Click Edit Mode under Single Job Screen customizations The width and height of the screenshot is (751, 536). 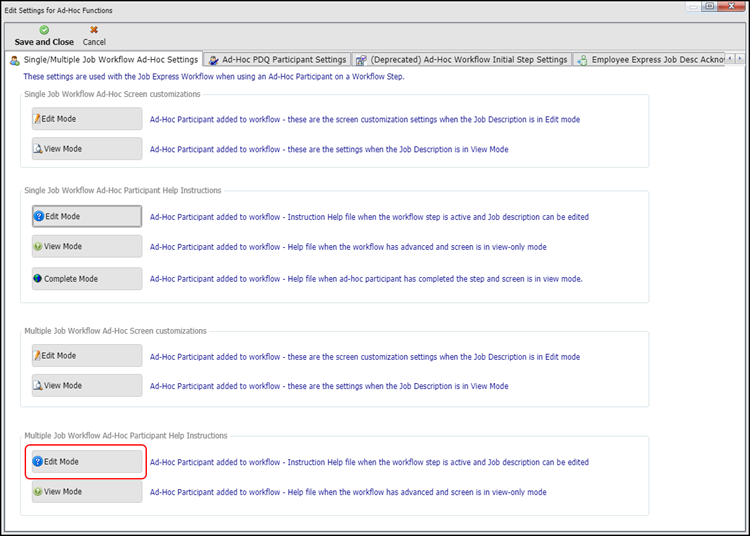(87, 119)
